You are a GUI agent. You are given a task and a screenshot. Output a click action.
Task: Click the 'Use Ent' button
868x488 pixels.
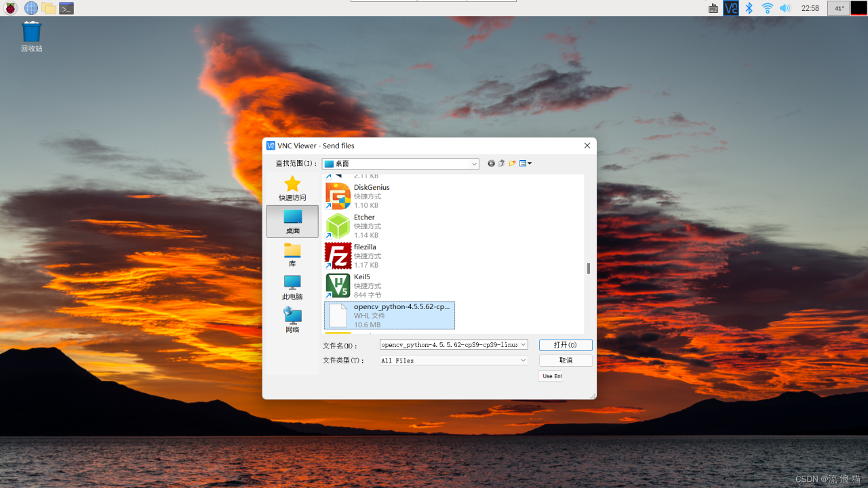coord(551,376)
